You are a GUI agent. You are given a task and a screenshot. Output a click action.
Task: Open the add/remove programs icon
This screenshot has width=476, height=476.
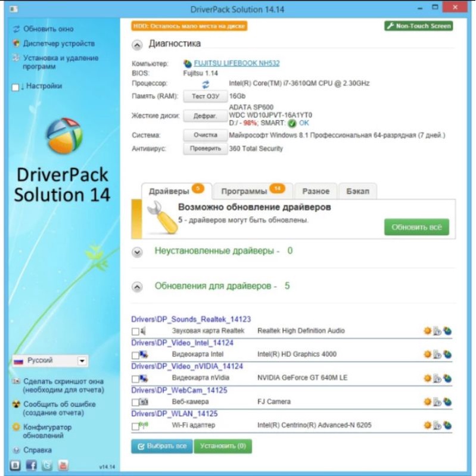coord(16,58)
